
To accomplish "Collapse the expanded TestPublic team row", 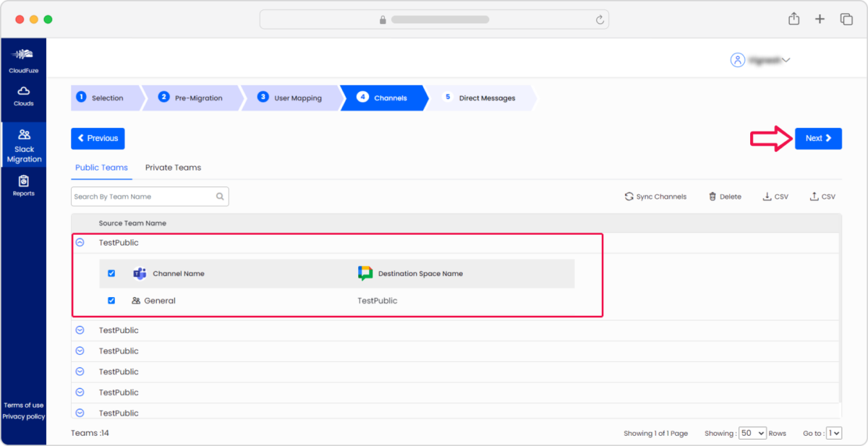I will tap(80, 242).
